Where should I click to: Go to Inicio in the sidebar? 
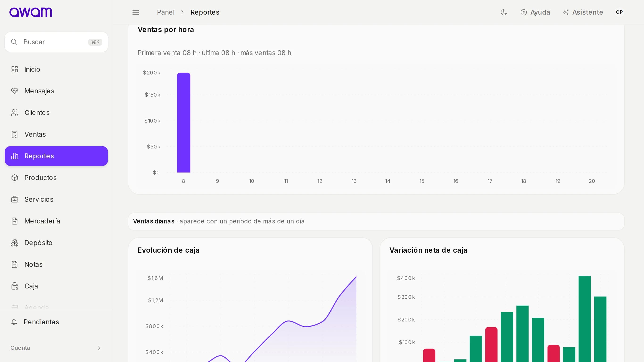(x=56, y=69)
